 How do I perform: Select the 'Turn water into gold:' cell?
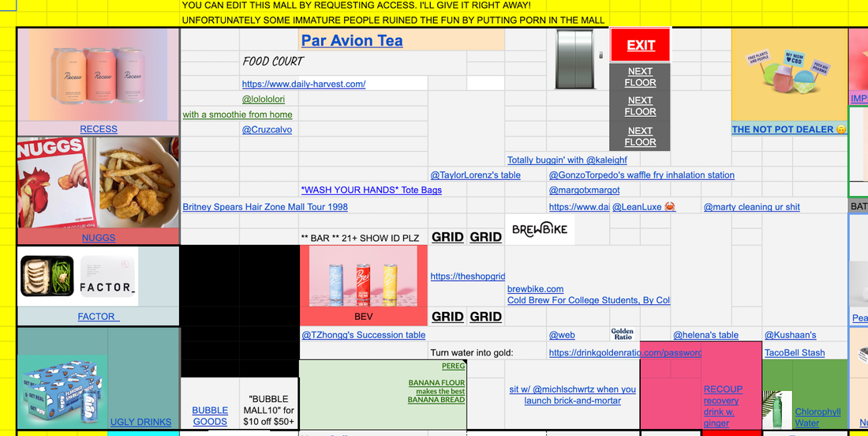(472, 352)
